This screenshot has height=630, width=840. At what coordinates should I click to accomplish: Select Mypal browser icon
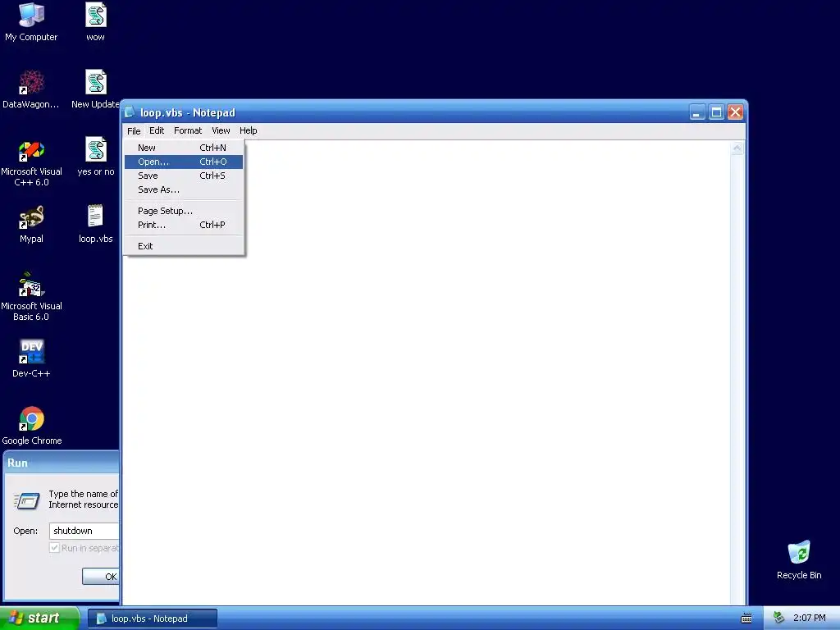coord(31,224)
